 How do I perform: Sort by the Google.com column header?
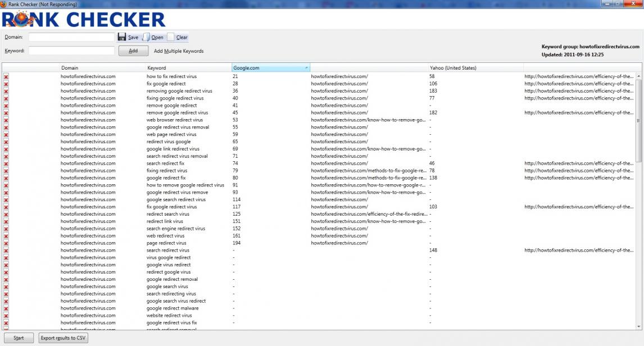tap(271, 68)
